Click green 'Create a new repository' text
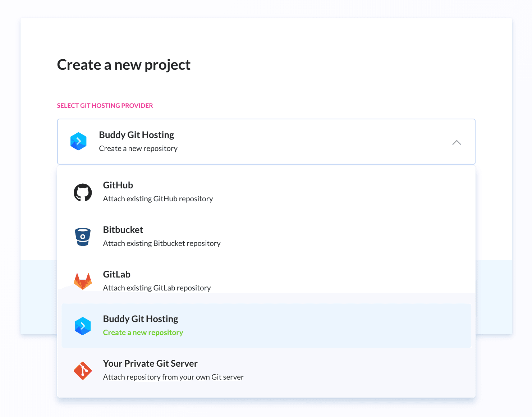 coord(143,333)
